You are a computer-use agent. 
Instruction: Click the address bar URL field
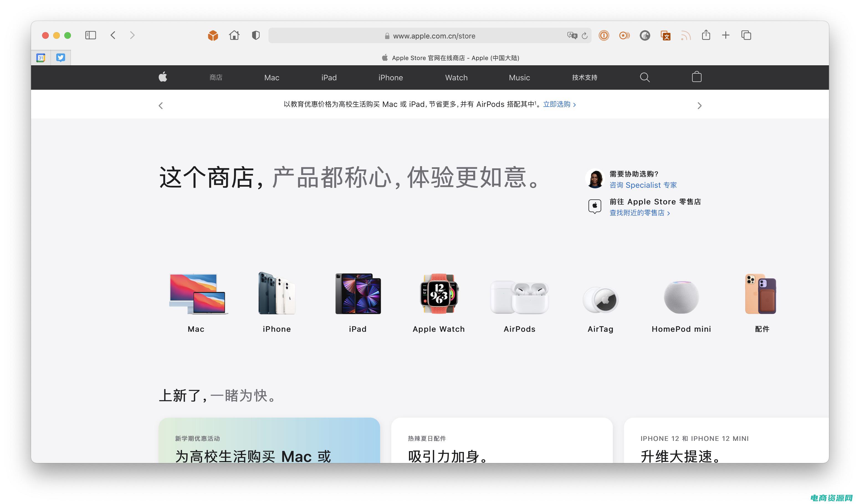[430, 35]
